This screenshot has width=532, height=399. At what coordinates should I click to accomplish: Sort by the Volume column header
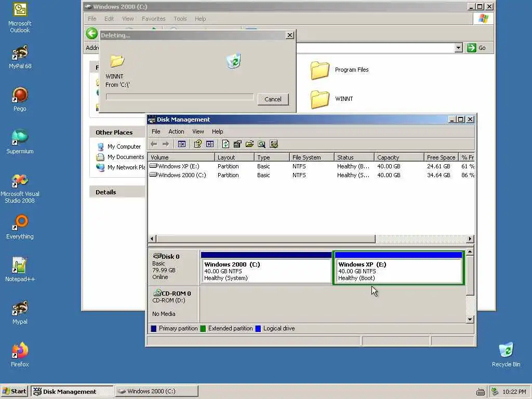click(x=181, y=157)
